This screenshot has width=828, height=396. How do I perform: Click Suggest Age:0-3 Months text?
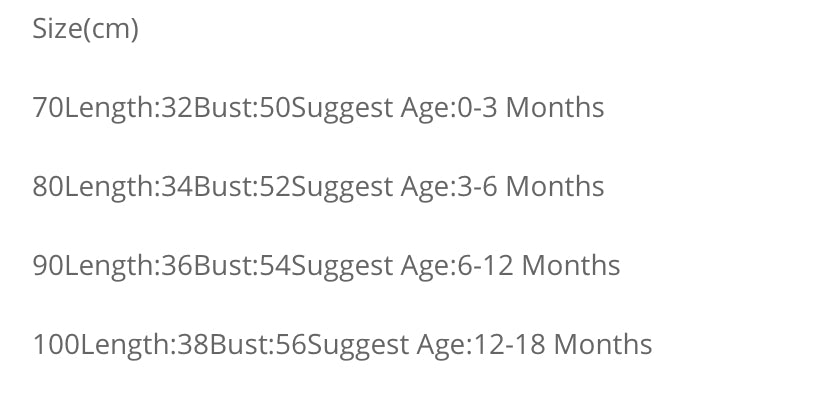448,108
